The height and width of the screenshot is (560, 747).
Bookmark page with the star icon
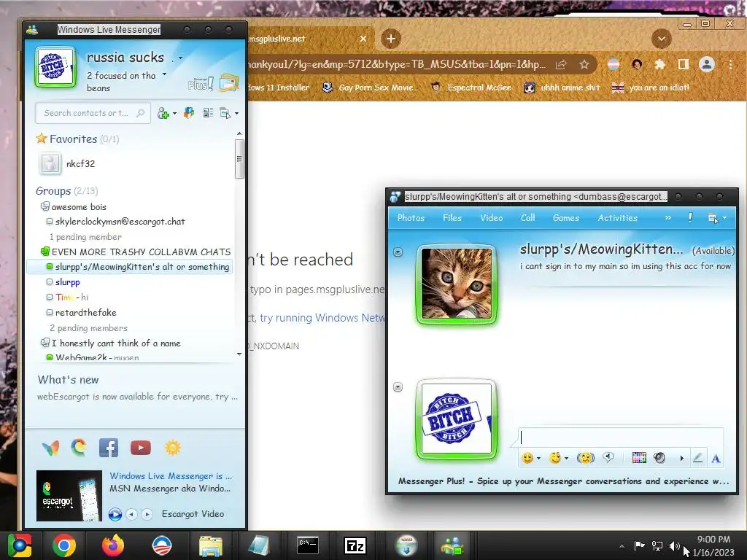(584, 64)
